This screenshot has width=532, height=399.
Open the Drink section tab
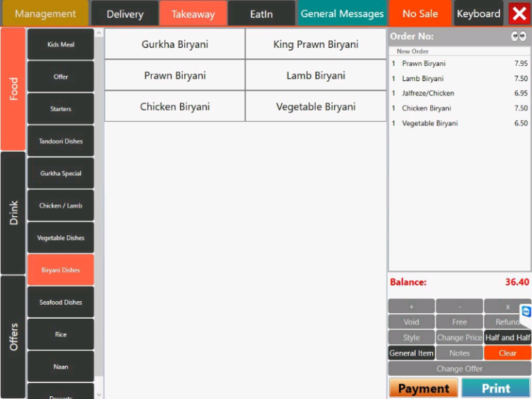click(x=13, y=213)
